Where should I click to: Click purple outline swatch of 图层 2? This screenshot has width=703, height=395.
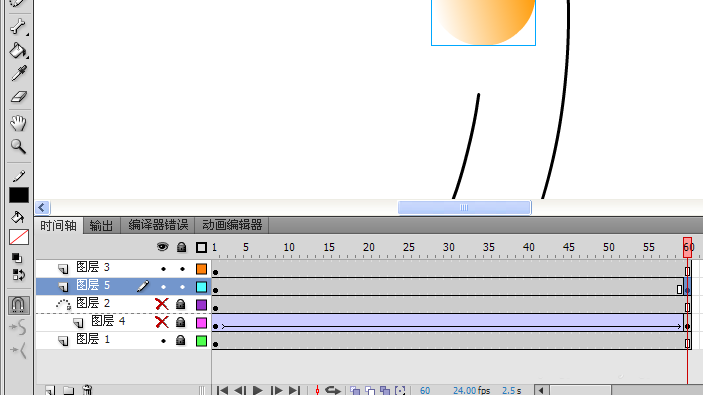click(201, 304)
